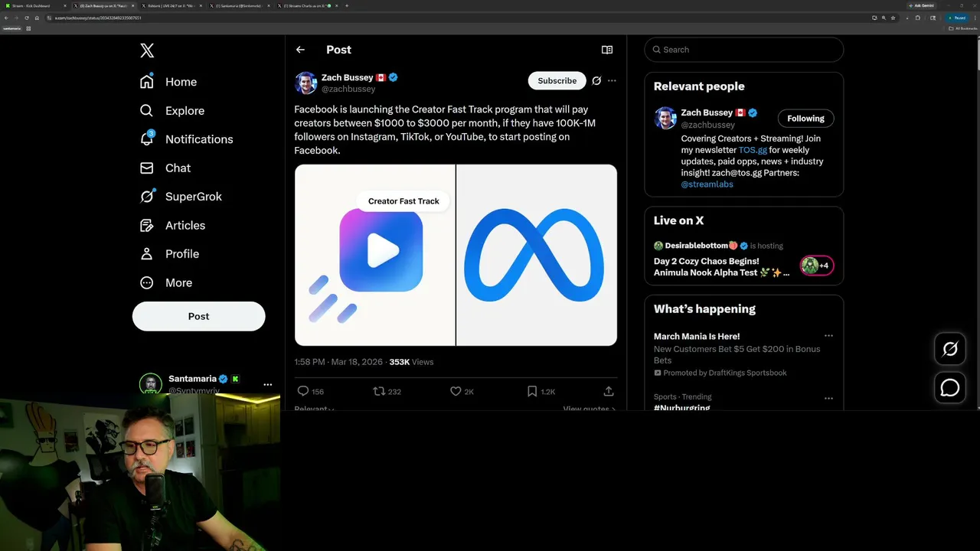
Task: Click the search magnifier icon
Action: click(656, 50)
